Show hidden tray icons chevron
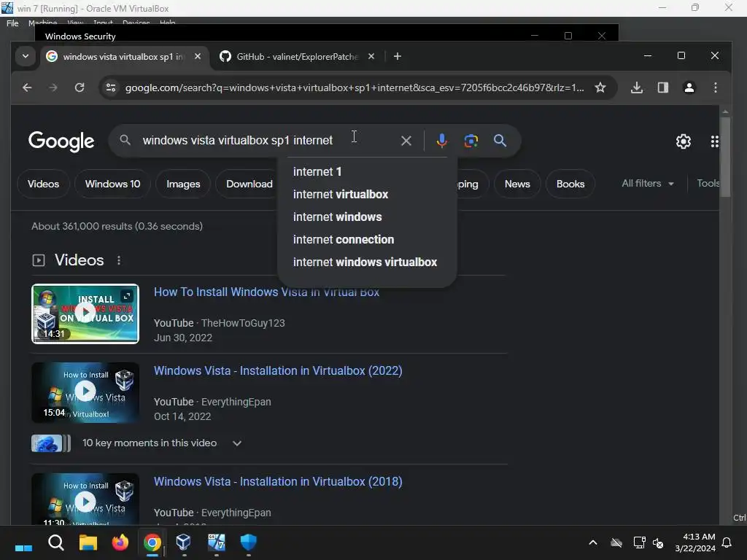 (592, 542)
